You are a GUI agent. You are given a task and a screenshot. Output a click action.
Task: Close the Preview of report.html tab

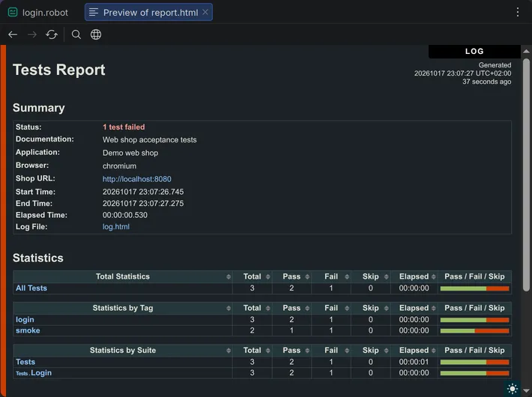point(205,12)
